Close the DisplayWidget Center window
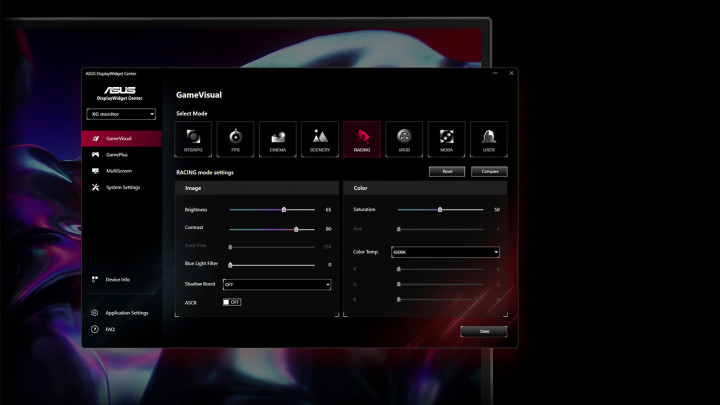720x405 pixels. 511,73
